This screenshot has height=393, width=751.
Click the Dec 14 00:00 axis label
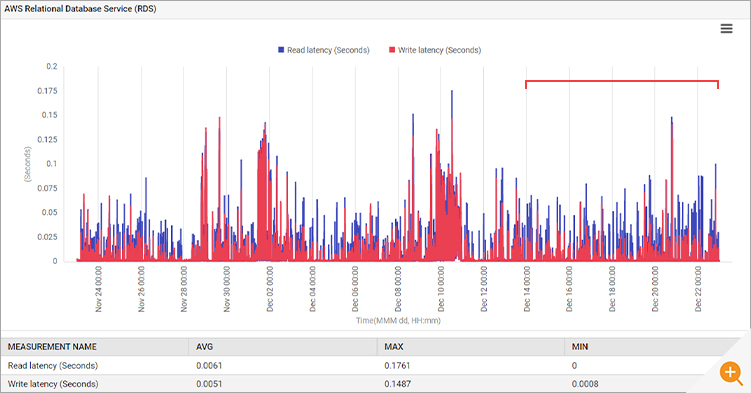526,289
